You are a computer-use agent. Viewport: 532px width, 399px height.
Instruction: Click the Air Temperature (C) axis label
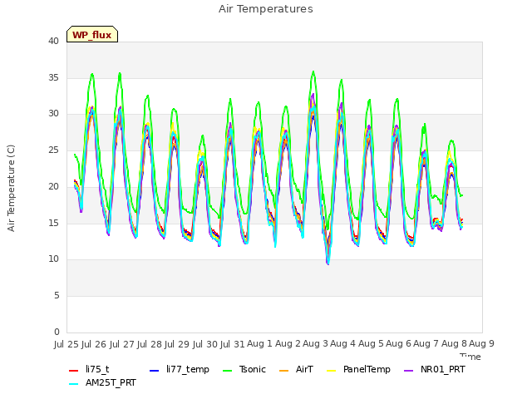[11, 188]
